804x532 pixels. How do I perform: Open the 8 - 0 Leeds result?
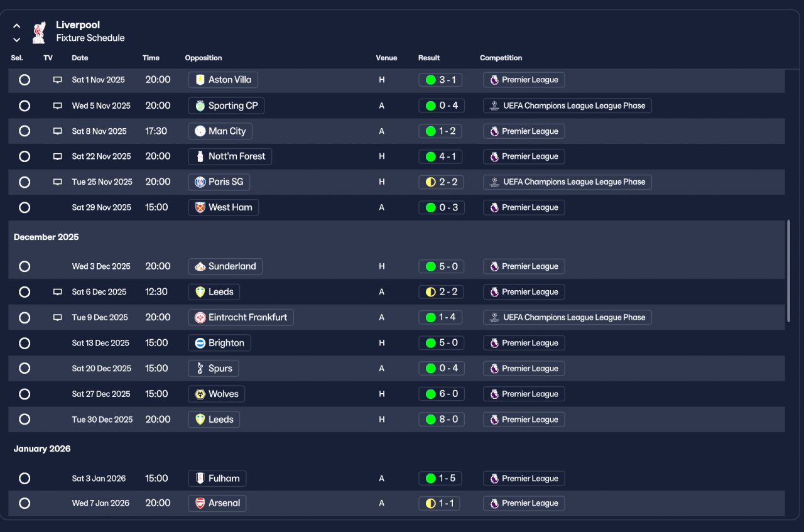pos(442,420)
